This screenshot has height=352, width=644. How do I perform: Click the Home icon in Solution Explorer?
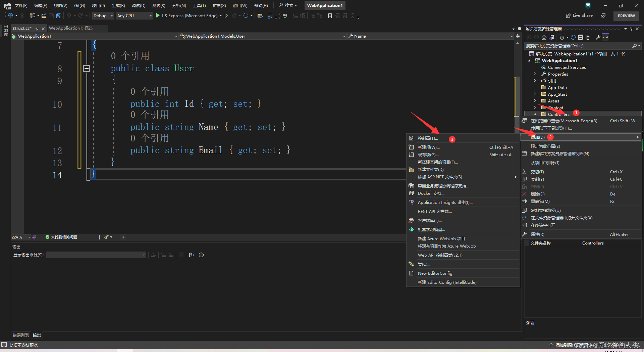point(544,37)
